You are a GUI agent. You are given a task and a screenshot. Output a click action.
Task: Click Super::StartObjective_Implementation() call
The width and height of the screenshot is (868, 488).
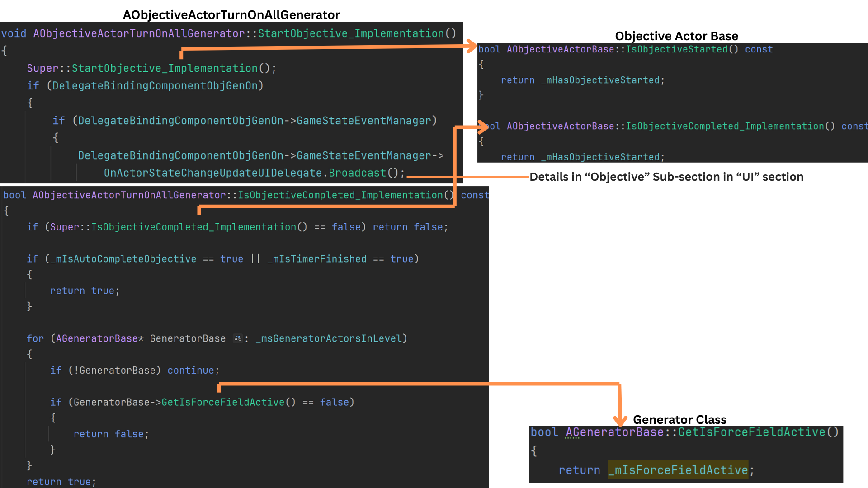tap(151, 68)
